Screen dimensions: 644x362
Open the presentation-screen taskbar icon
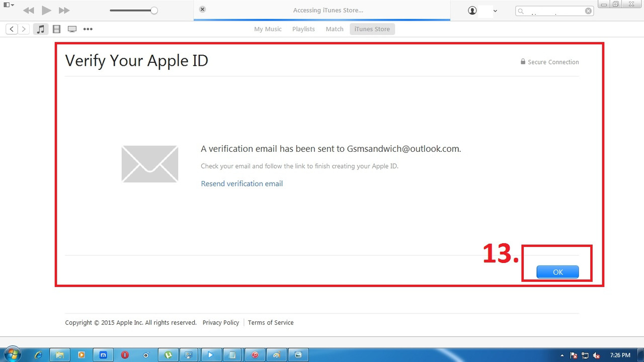[189, 355]
